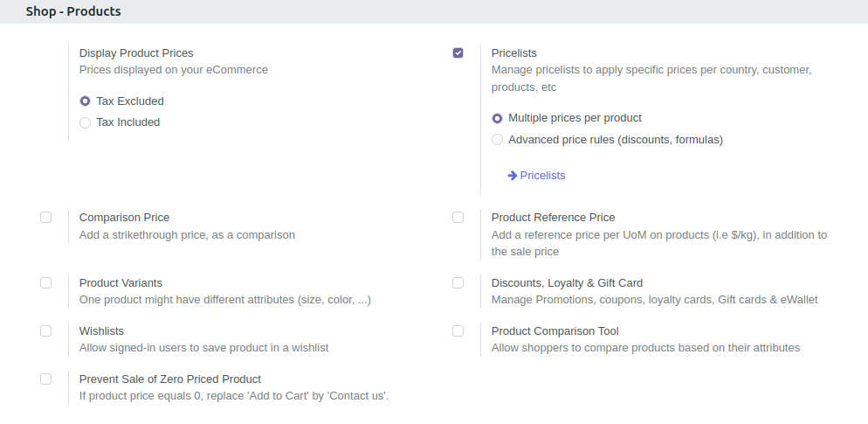Click the Shop - Products section header
This screenshot has width=868, height=424.
point(73,11)
